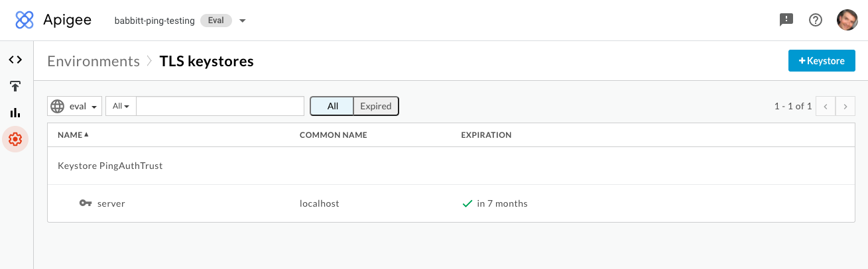The width and height of the screenshot is (868, 269).
Task: Filter to Expired keystores
Action: point(375,106)
